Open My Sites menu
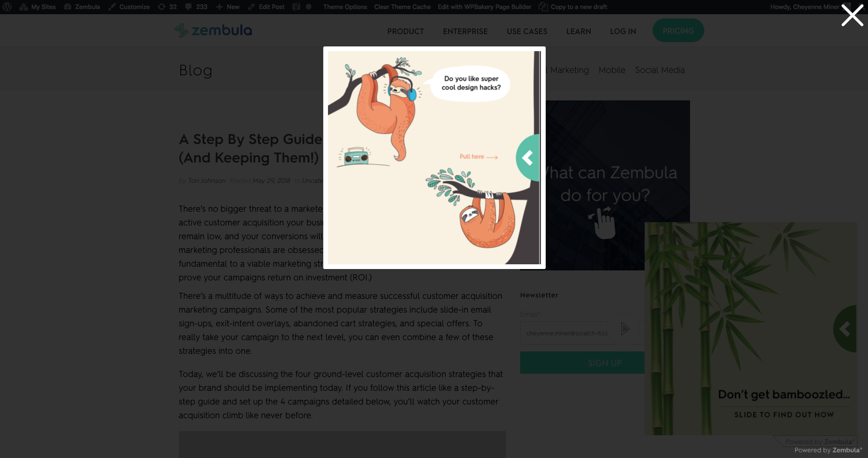868x458 pixels. coord(37,7)
